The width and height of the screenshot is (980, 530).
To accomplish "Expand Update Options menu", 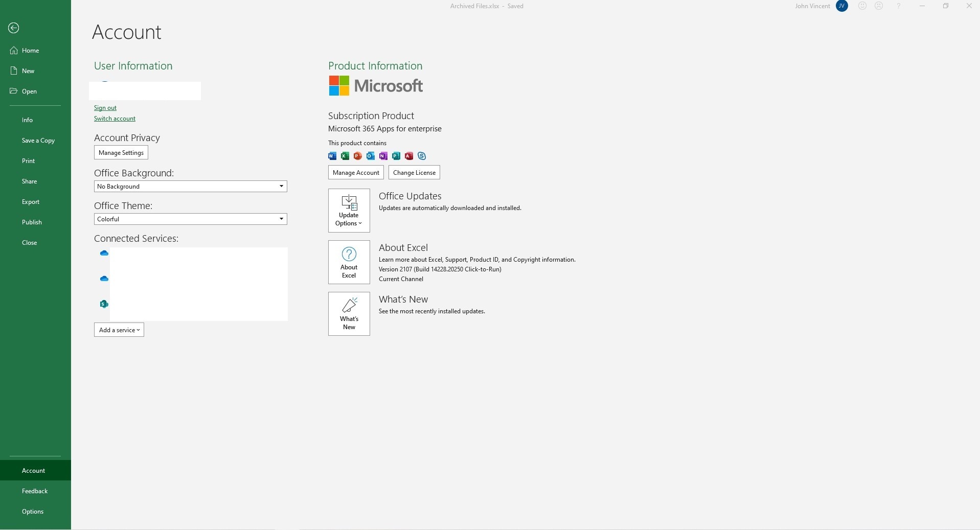I will [x=349, y=211].
